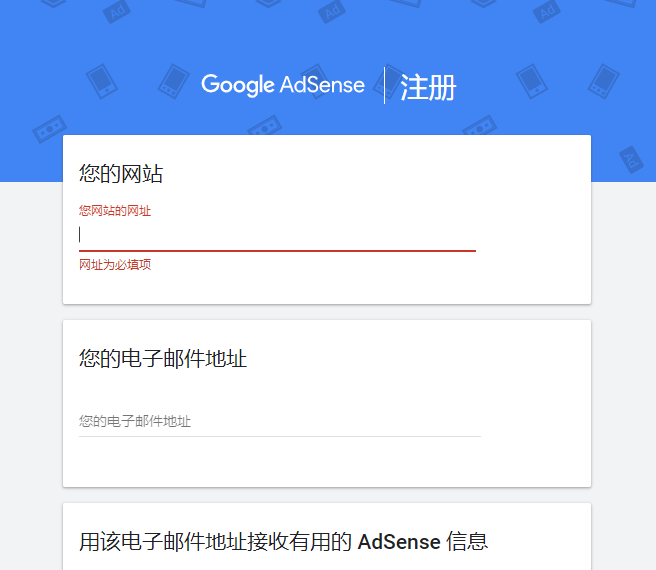Click the 网址为必填项 error message

[115, 264]
